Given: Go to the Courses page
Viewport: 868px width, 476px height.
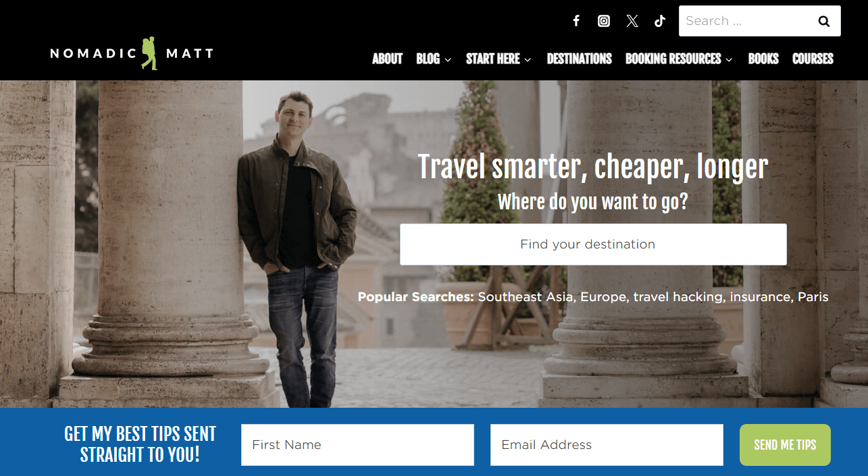Looking at the screenshot, I should 813,59.
